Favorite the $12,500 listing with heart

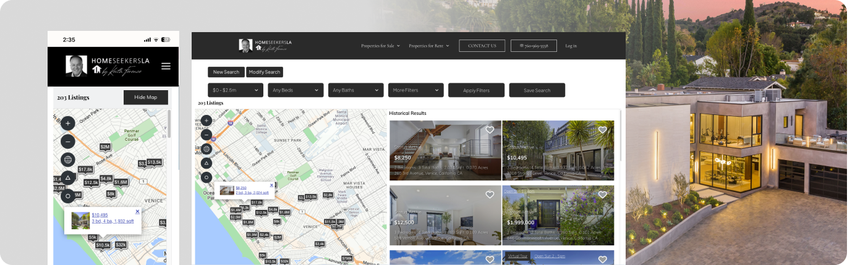(x=490, y=195)
